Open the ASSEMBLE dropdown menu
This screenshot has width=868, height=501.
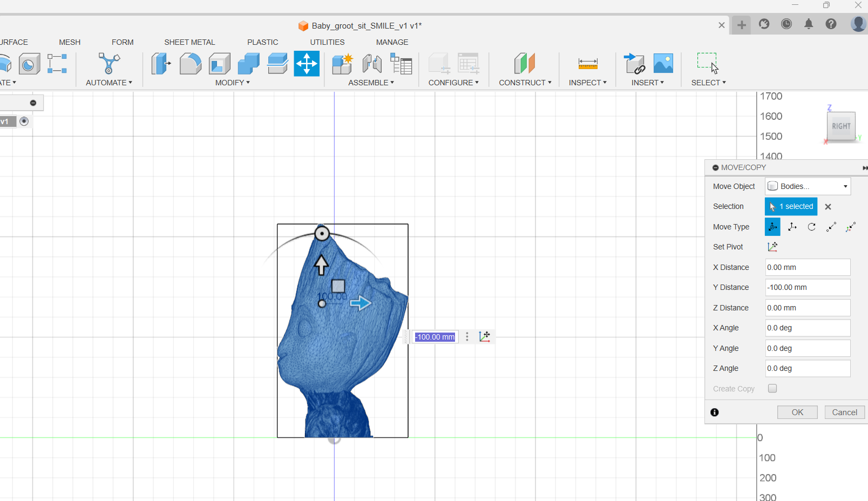371,83
